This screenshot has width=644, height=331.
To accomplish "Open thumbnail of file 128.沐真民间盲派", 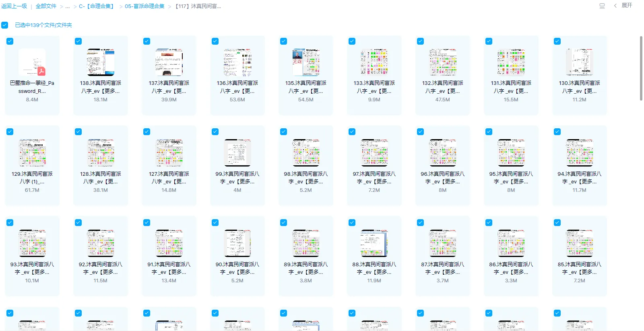I will 101,153.
